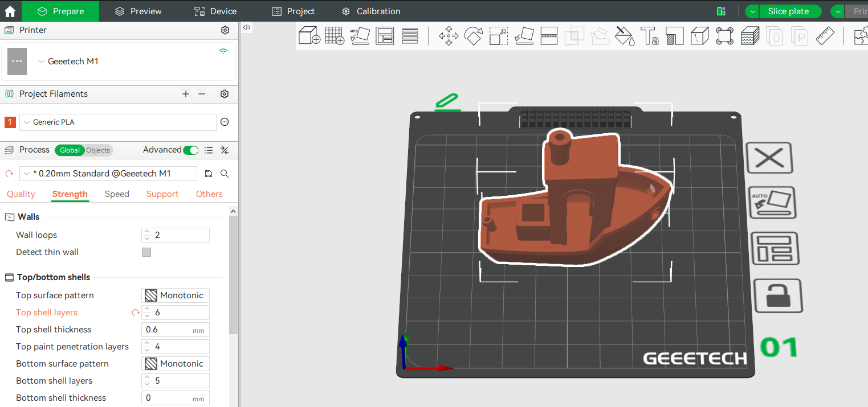Viewport: 868px width, 407px height.
Task: Open the Add object tool
Action: coord(309,35)
